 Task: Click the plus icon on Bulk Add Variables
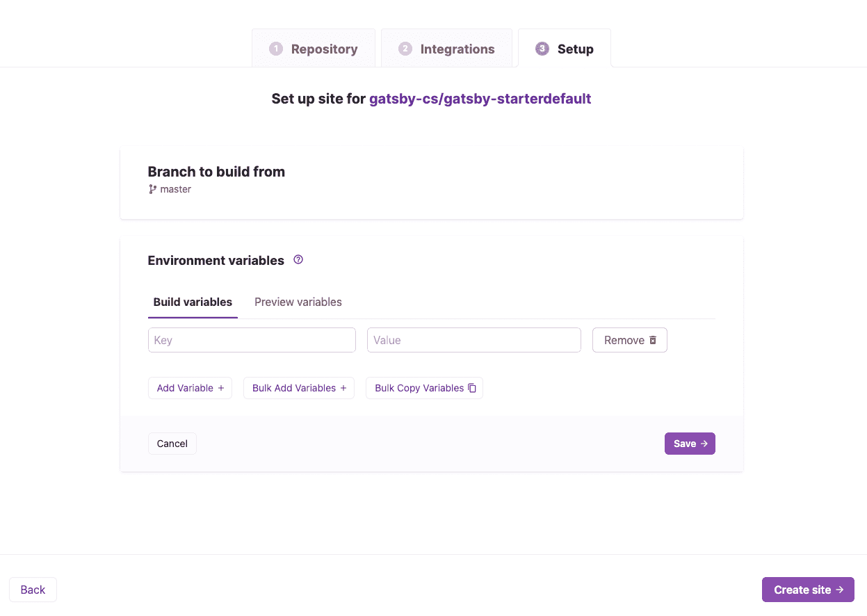[x=343, y=388]
